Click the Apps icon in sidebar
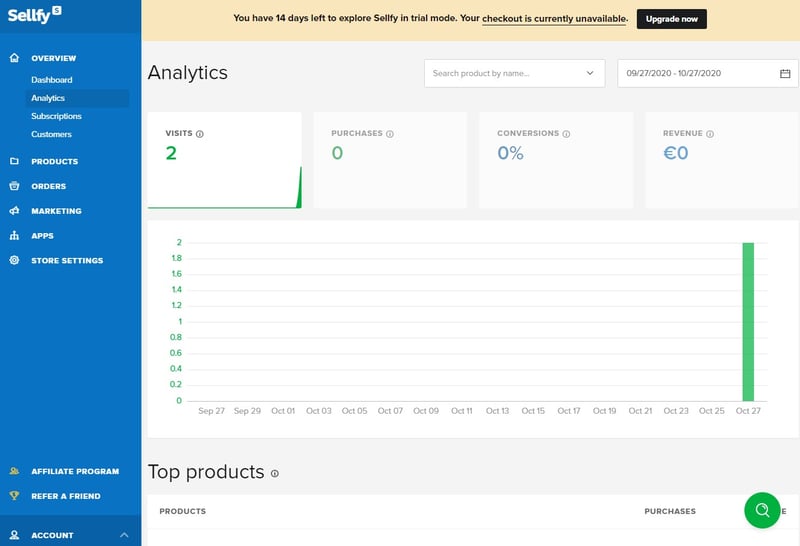The image size is (800, 546). pos(14,236)
